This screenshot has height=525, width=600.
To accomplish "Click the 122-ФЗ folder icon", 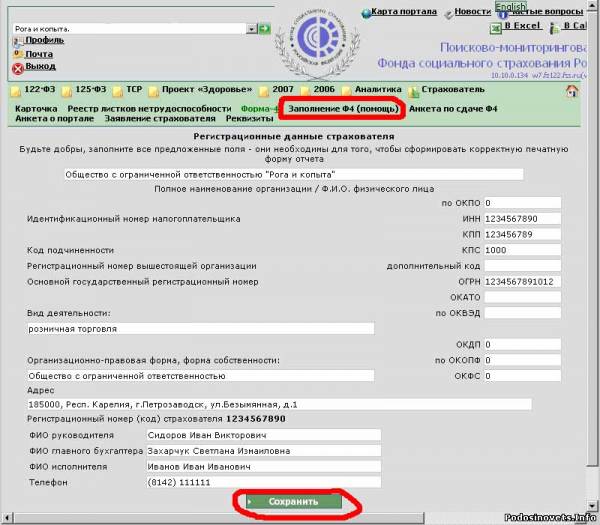I will tap(16, 91).
